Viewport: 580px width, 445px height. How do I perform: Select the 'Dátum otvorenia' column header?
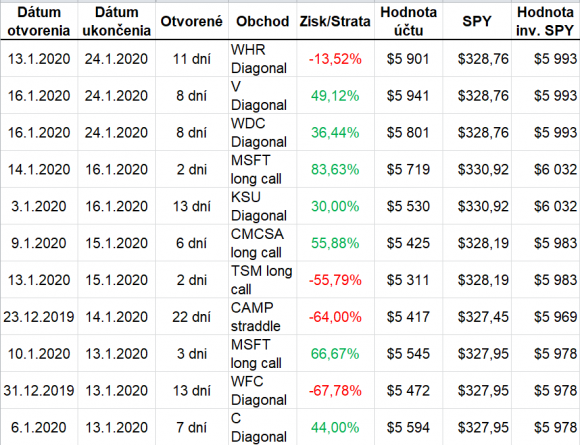(x=39, y=21)
